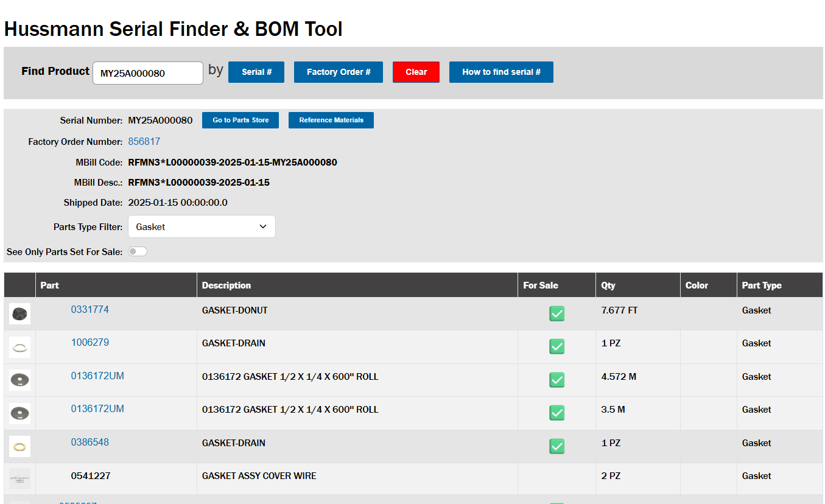Click the Description column header
Viewport: 825px width, 504px height.
226,285
